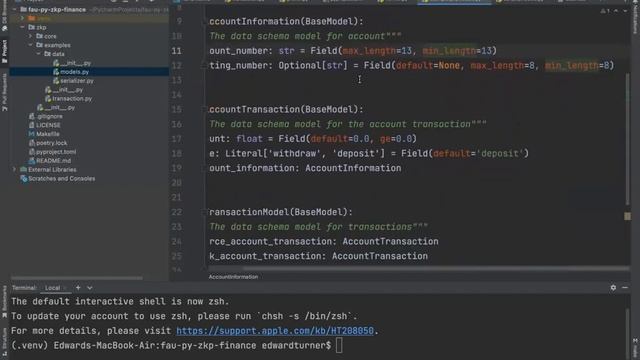Go to next highlighted error arrow
Image resolution: width=640 pixels, height=360 pixels.
[x=624, y=11]
